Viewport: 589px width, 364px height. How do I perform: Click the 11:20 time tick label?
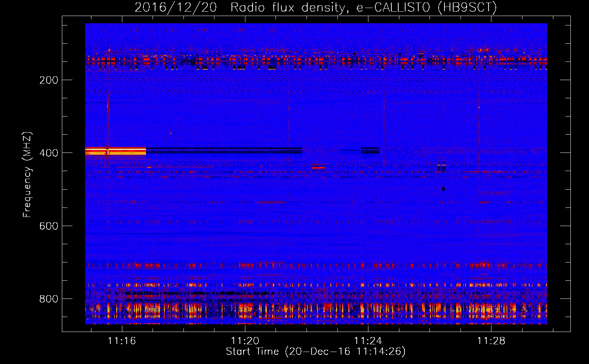coord(245,341)
